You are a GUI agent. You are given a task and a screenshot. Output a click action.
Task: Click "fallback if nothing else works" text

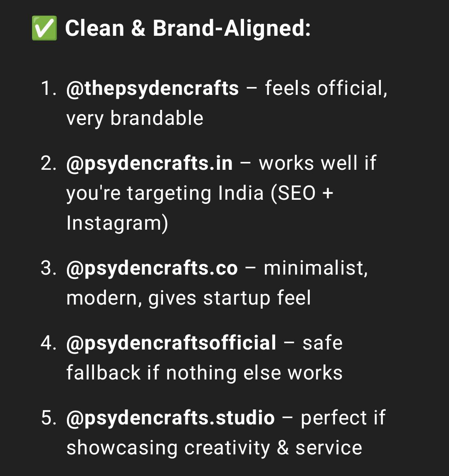pos(205,373)
